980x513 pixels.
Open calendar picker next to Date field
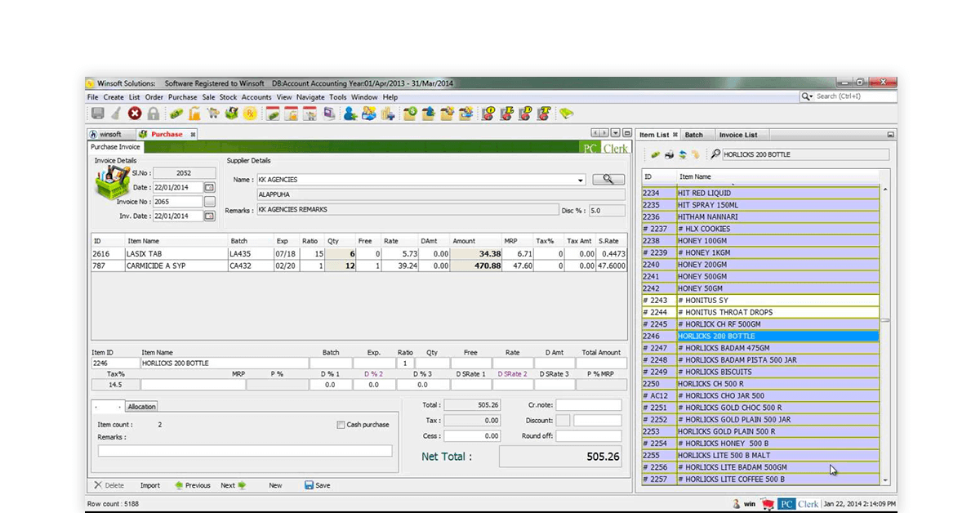point(209,187)
